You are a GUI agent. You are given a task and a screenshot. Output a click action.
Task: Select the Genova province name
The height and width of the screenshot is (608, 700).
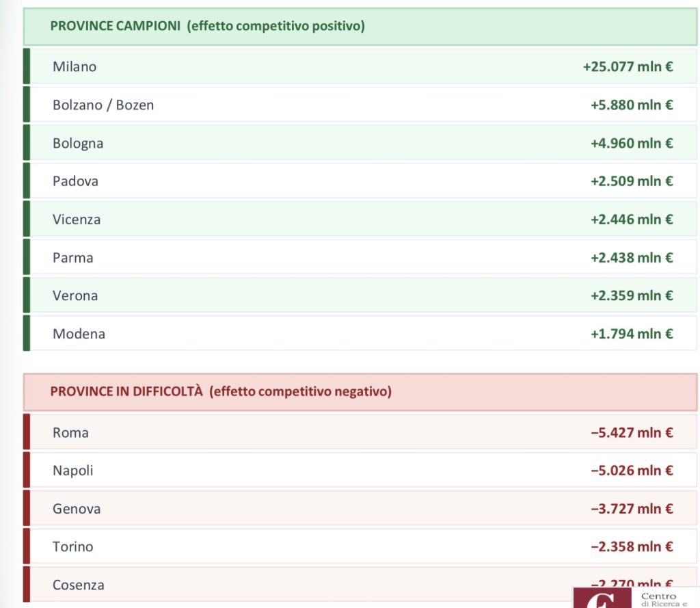point(77,509)
